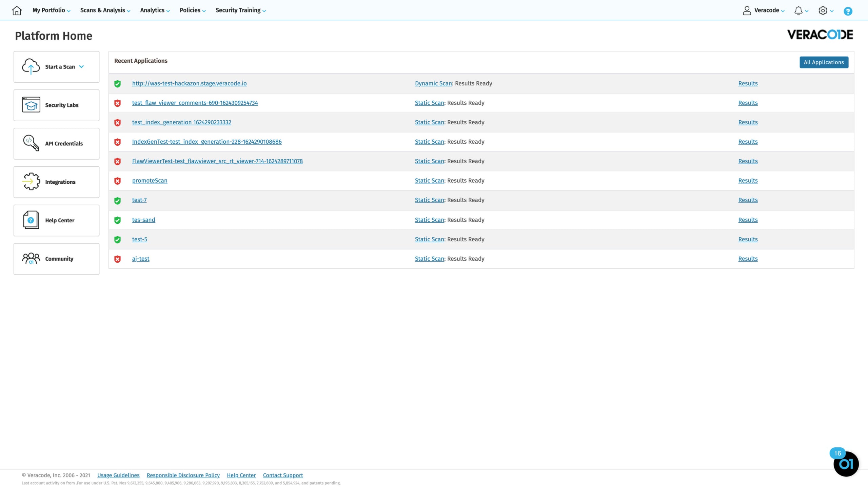
Task: Click Static Scan link in aj-test row
Action: pos(430,259)
